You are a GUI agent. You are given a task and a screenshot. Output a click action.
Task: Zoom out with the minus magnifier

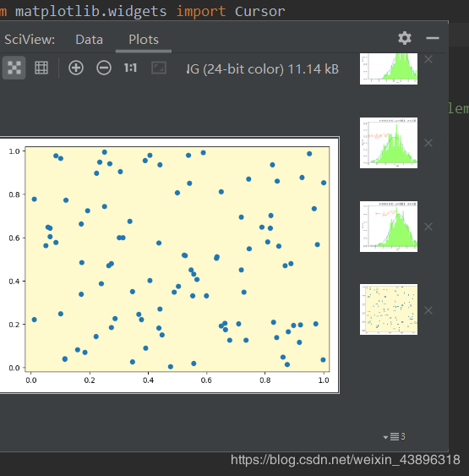[104, 68]
